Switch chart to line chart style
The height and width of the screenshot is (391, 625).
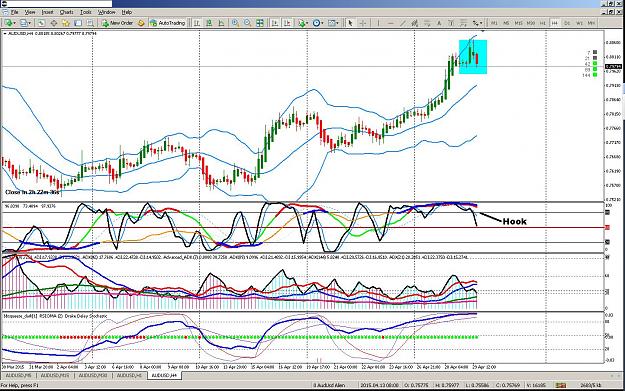pyautogui.click(x=221, y=23)
